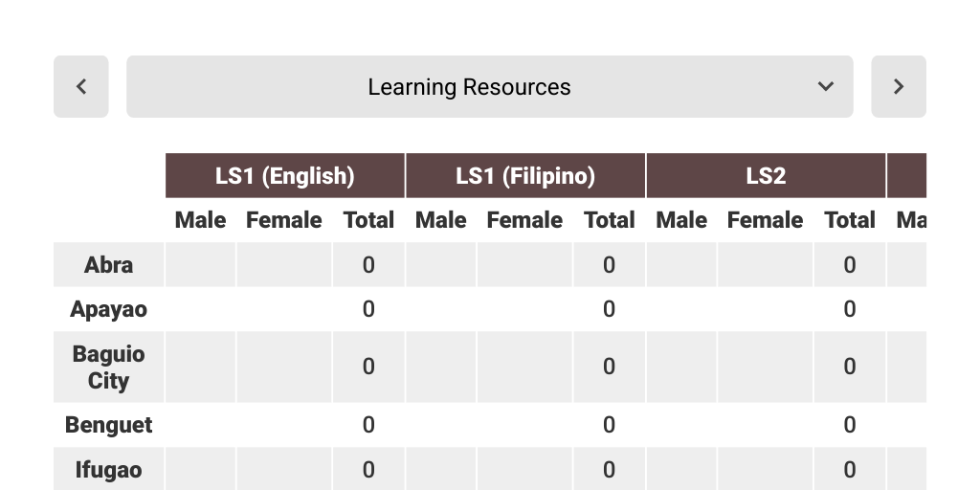Click Female subheader under LS1 (Filipino)
This screenshot has height=490, width=980.
(525, 220)
